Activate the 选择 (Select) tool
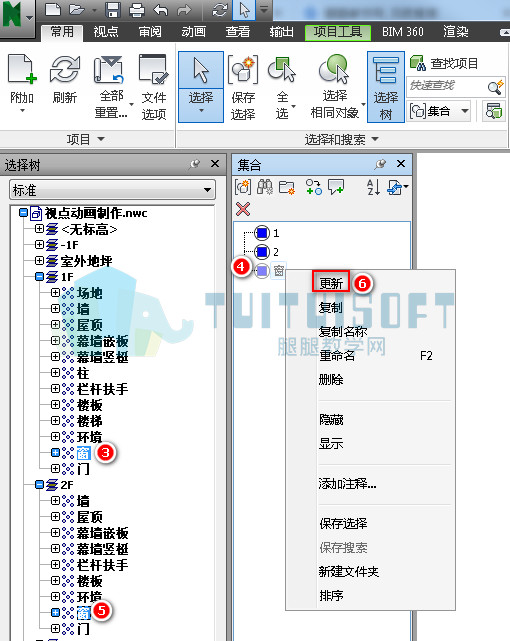The height and width of the screenshot is (641, 510). point(201,87)
